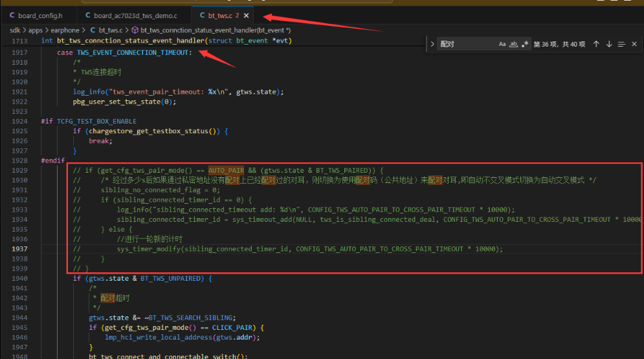The height and width of the screenshot is (359, 644).
Task: Click line number 1937 in the gutter
Action: (19, 249)
